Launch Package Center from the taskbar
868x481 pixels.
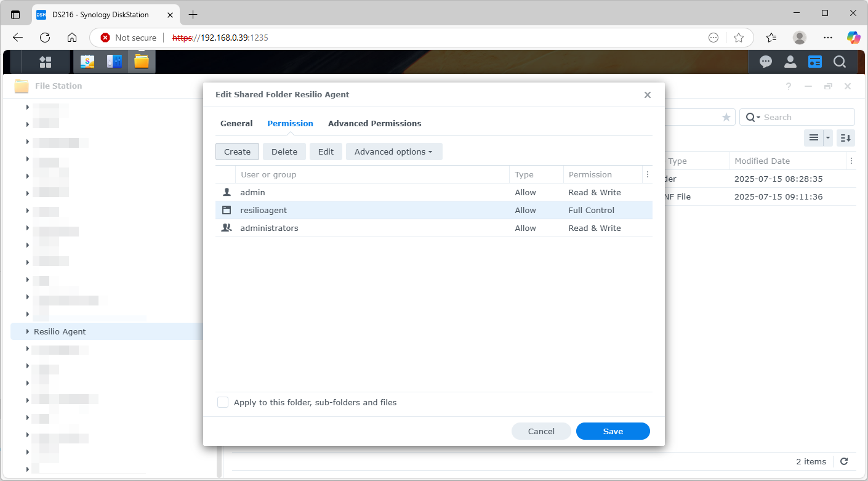click(87, 62)
